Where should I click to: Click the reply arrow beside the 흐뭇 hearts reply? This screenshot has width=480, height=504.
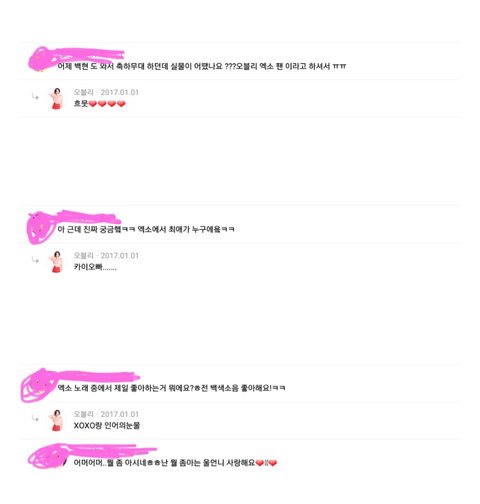click(35, 97)
